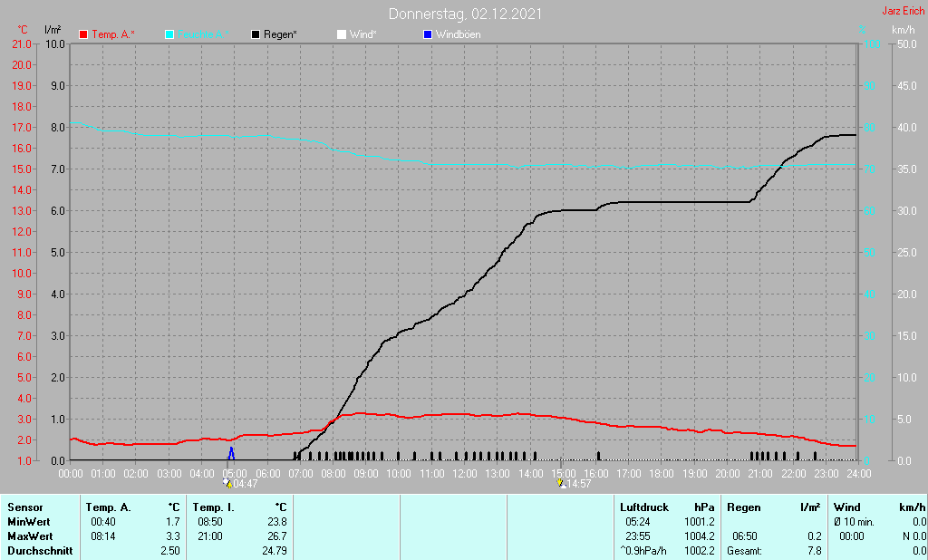
Task: Click the blue wind gust spike near 05:00
Action: [231, 453]
